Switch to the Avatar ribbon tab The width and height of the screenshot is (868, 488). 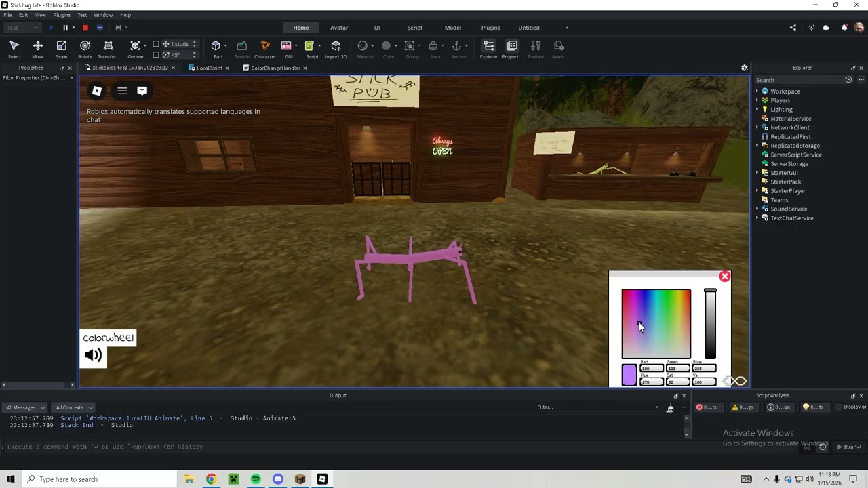pyautogui.click(x=339, y=28)
